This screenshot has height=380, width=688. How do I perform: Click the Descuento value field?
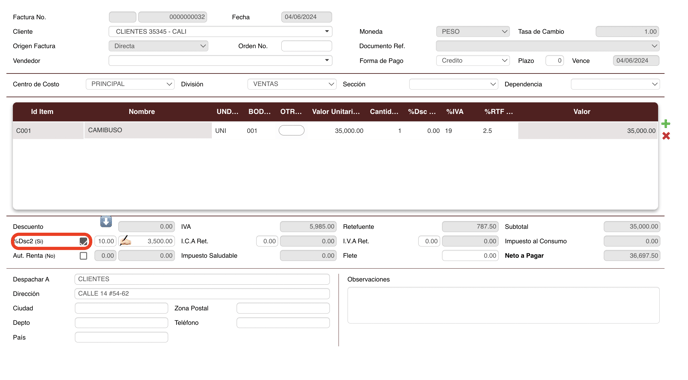(147, 227)
